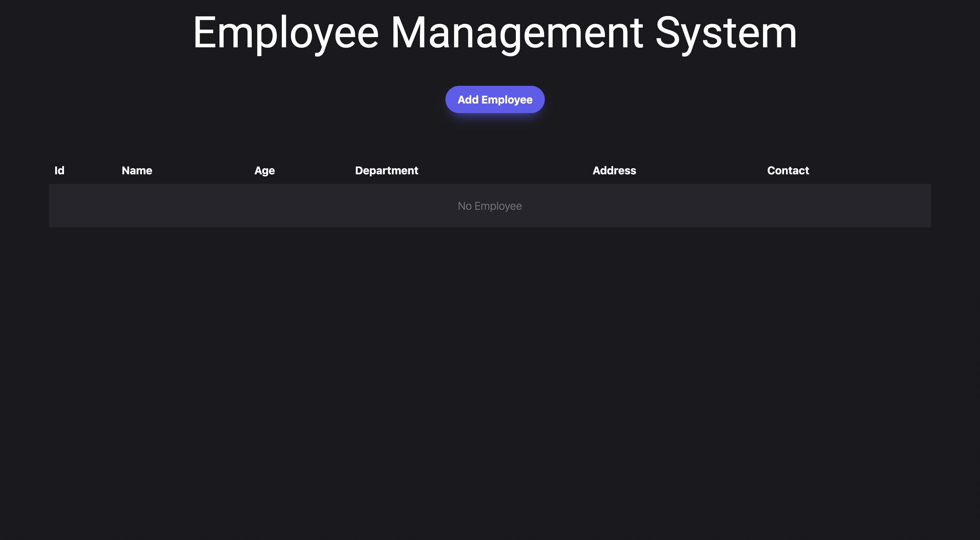Select the Id column header
This screenshot has width=980, height=540.
[x=59, y=171]
